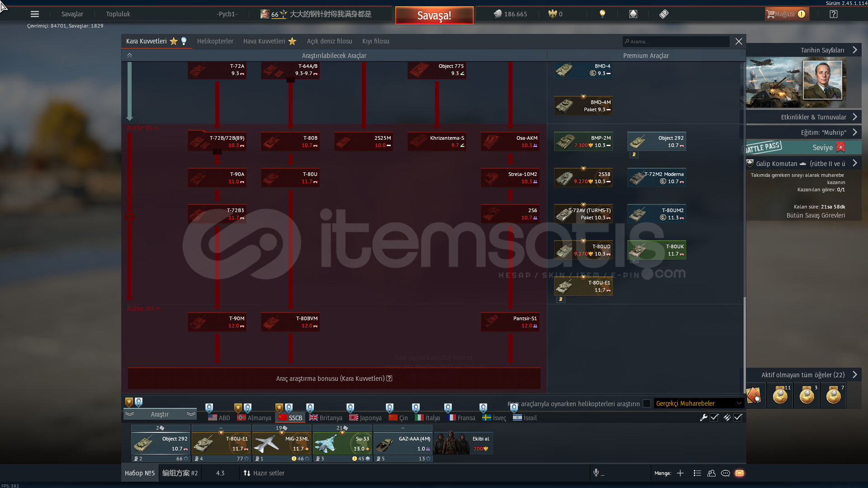Close the research tree window
The height and width of the screenshot is (488, 868).
point(739,42)
